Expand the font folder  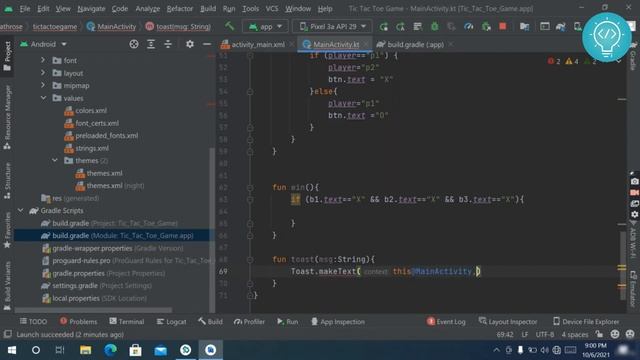coord(43,60)
